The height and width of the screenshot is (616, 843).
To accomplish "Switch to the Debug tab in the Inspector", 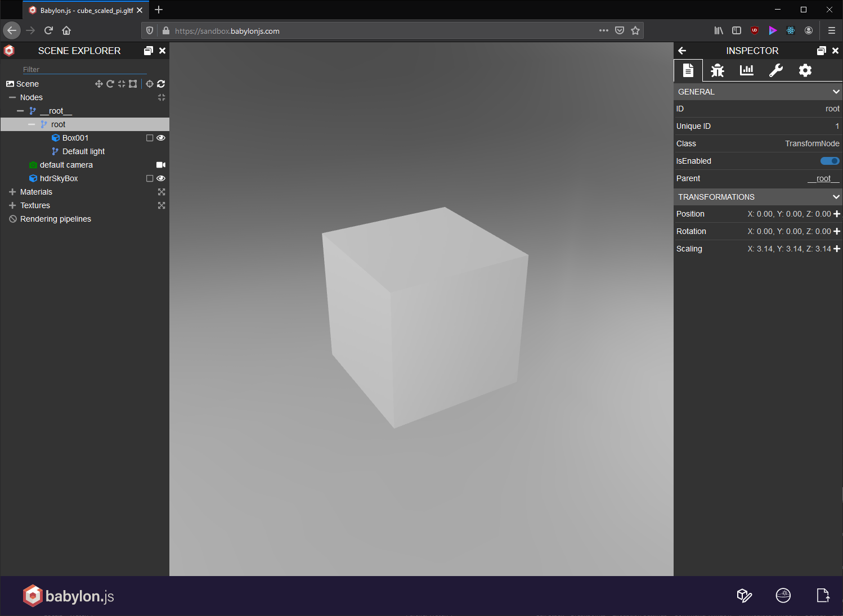I will coord(718,70).
